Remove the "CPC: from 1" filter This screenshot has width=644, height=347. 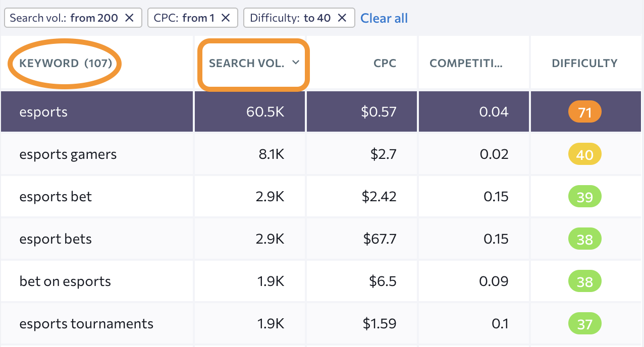tap(226, 18)
